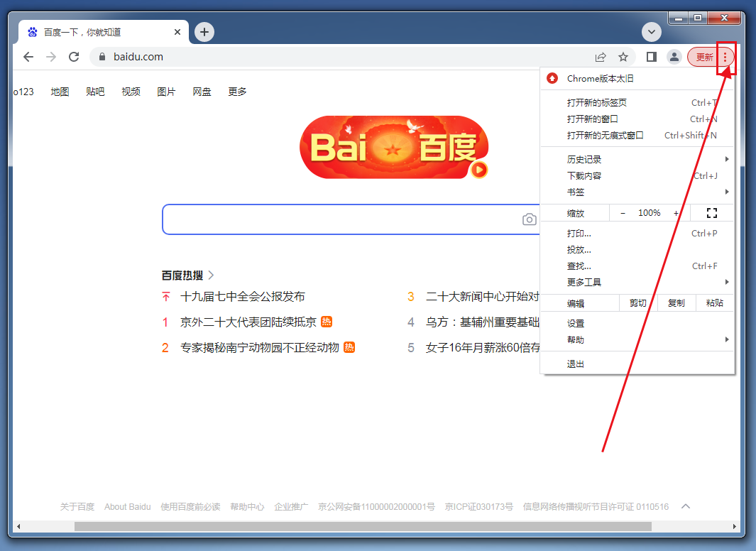Click the fullscreen icon in zoom row
Image resolution: width=756 pixels, height=551 pixels.
(x=712, y=213)
